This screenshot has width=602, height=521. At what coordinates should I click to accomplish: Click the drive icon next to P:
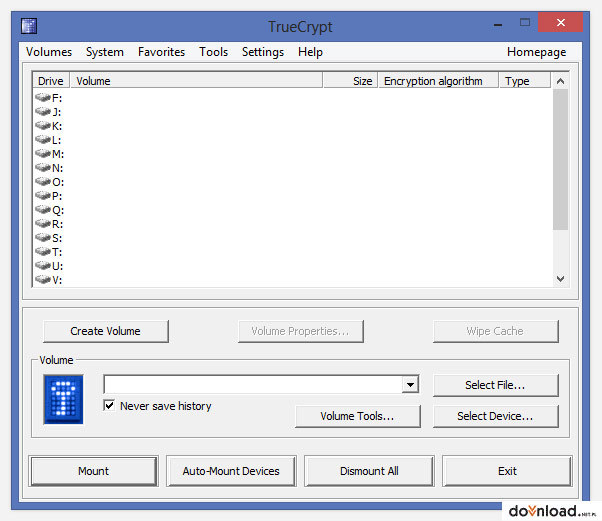pos(43,195)
